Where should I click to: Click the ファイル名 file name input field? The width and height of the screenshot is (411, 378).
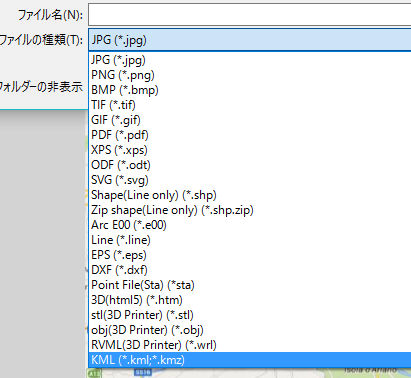tap(250, 14)
